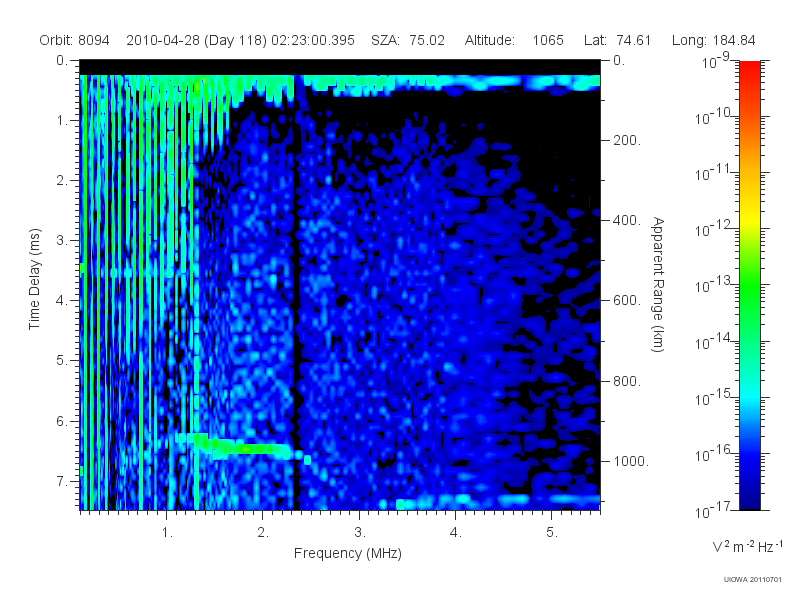800x600 pixels.
Task: Pick the yellow band of the colorbar
Action: (750, 217)
